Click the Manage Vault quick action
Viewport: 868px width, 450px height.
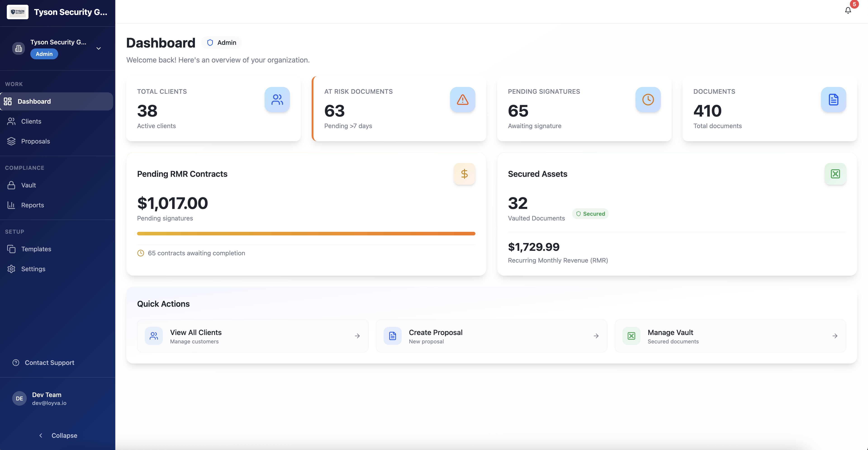(730, 336)
